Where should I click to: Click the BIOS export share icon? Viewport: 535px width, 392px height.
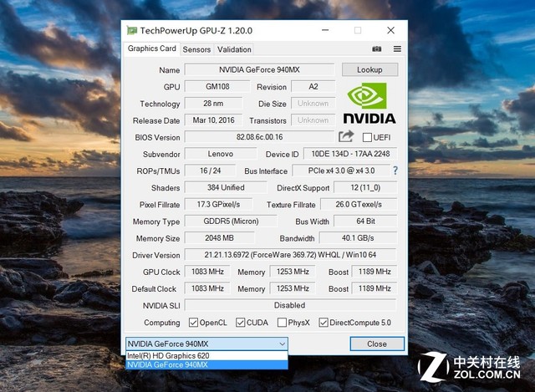pyautogui.click(x=346, y=136)
